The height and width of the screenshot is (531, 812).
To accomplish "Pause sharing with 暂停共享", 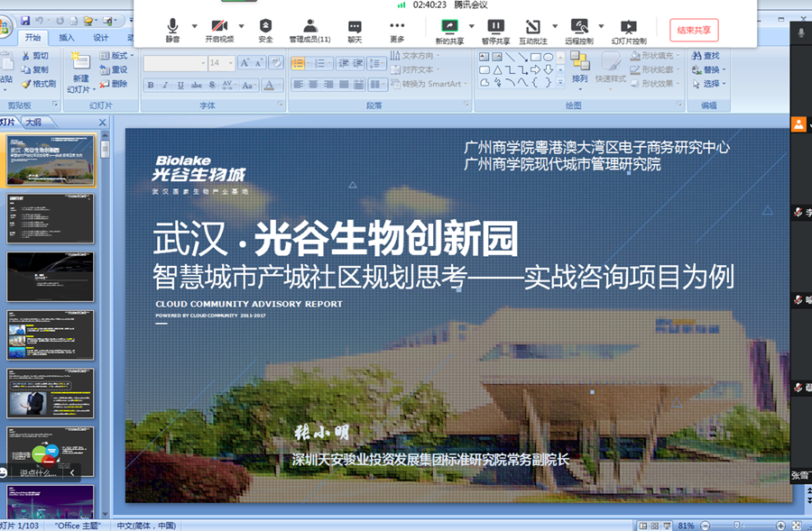I will click(x=495, y=31).
